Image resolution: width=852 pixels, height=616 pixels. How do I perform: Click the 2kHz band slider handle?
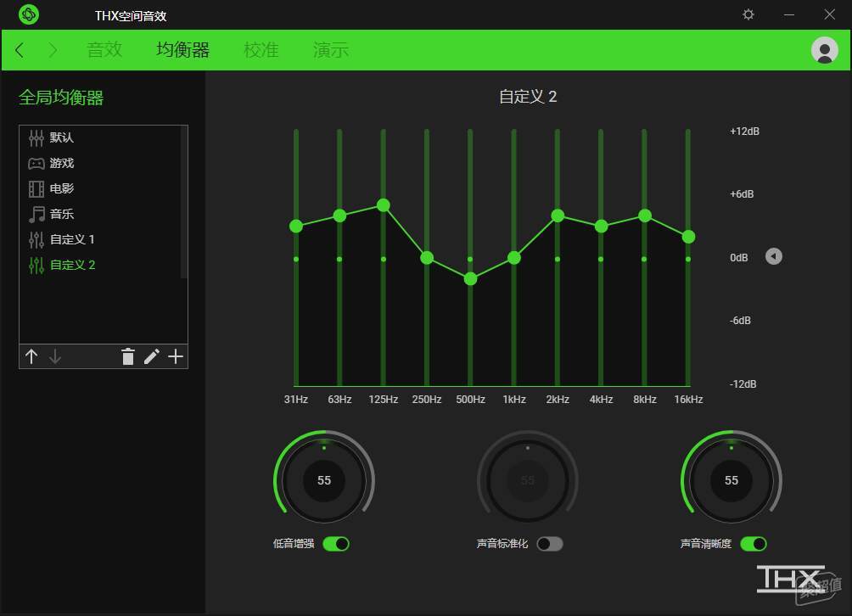pyautogui.click(x=558, y=216)
